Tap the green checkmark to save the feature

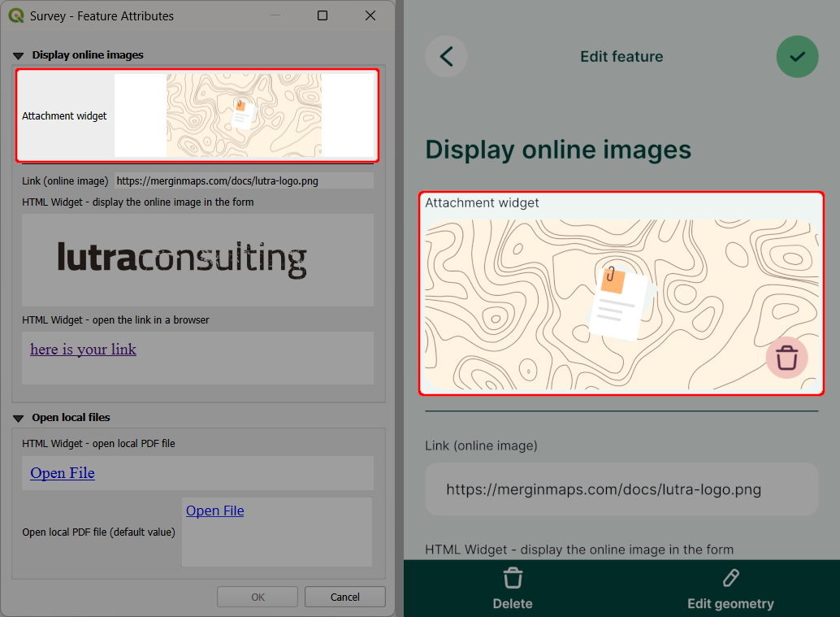click(x=797, y=56)
